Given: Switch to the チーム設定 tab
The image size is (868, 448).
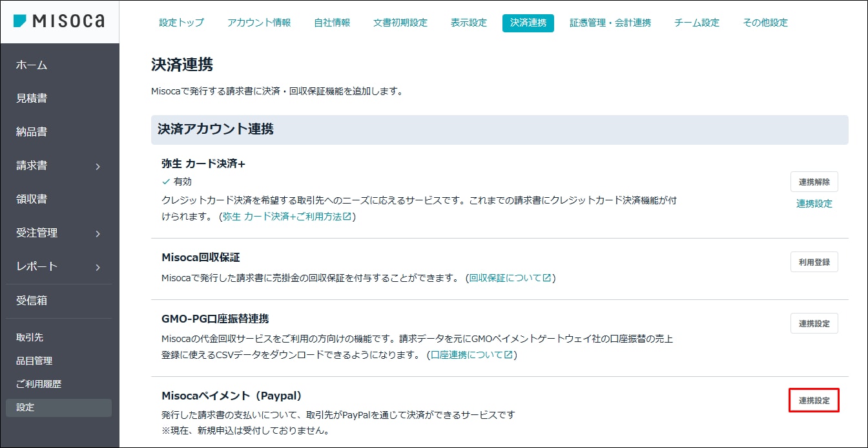Looking at the screenshot, I should tap(697, 23).
